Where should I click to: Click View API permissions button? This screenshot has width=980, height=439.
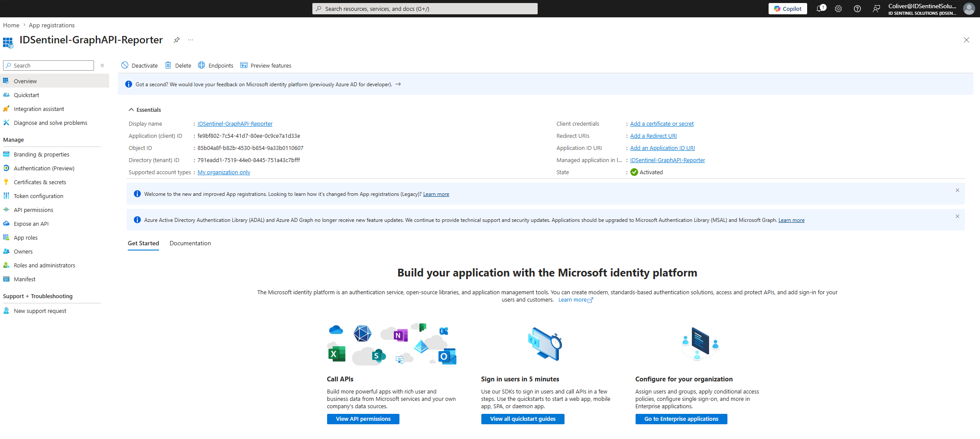click(363, 419)
